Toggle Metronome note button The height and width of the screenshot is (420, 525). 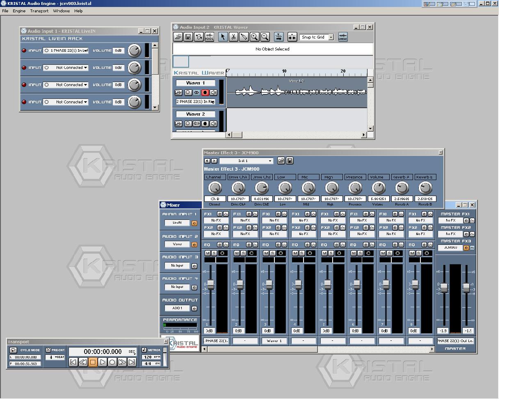click(144, 350)
